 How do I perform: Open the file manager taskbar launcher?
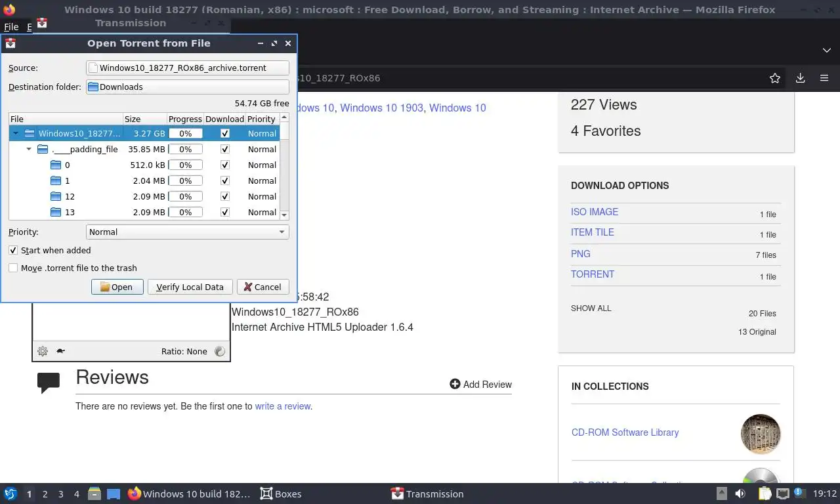(94, 493)
